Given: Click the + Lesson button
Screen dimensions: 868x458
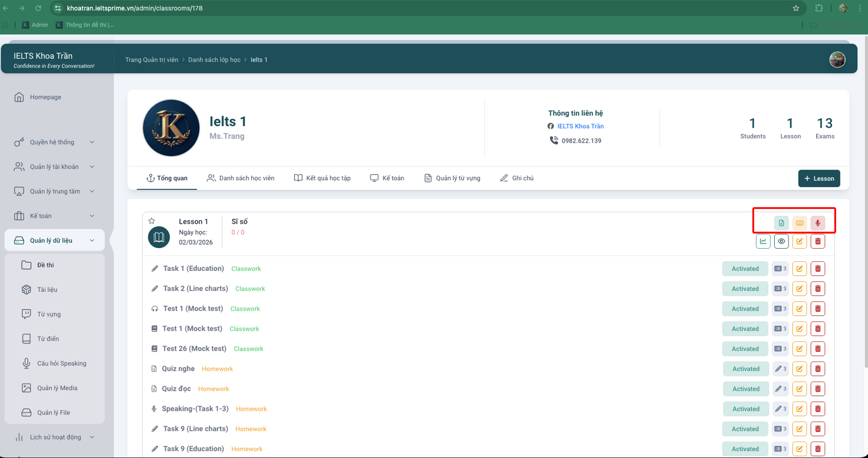Looking at the screenshot, I should tap(819, 179).
